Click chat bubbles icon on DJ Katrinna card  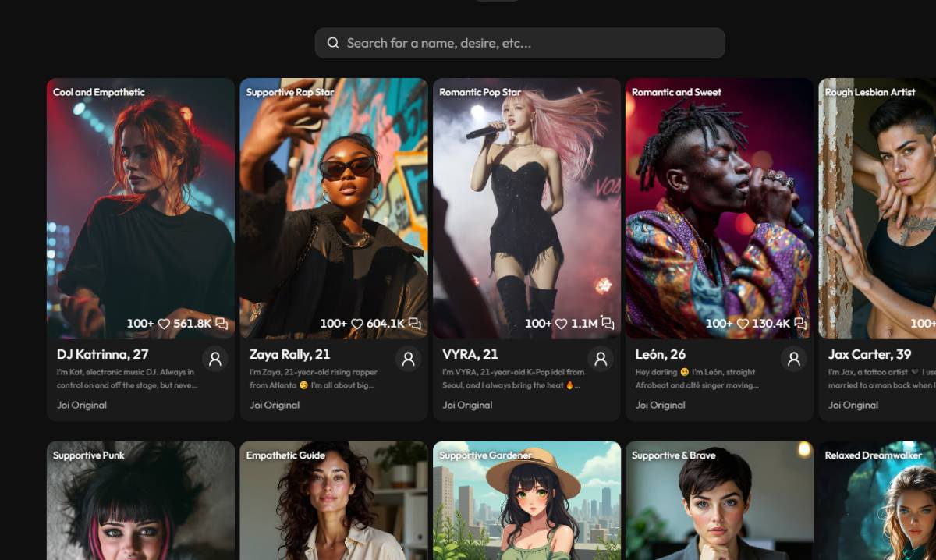(x=222, y=323)
